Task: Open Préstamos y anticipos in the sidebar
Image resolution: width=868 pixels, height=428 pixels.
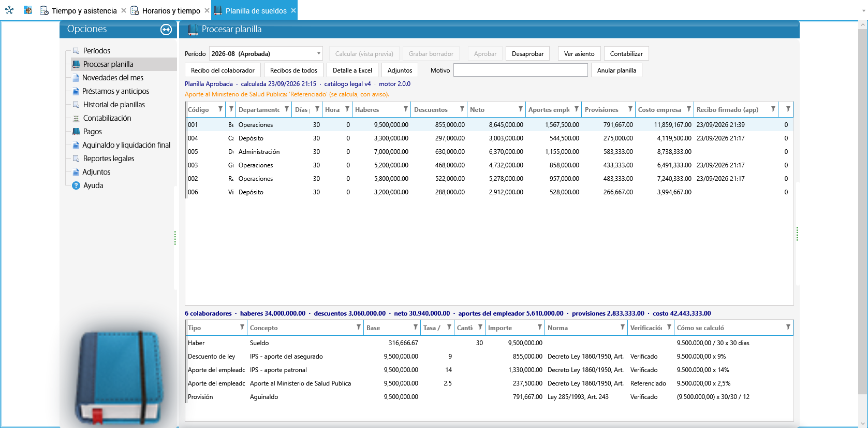Action: pyautogui.click(x=115, y=91)
